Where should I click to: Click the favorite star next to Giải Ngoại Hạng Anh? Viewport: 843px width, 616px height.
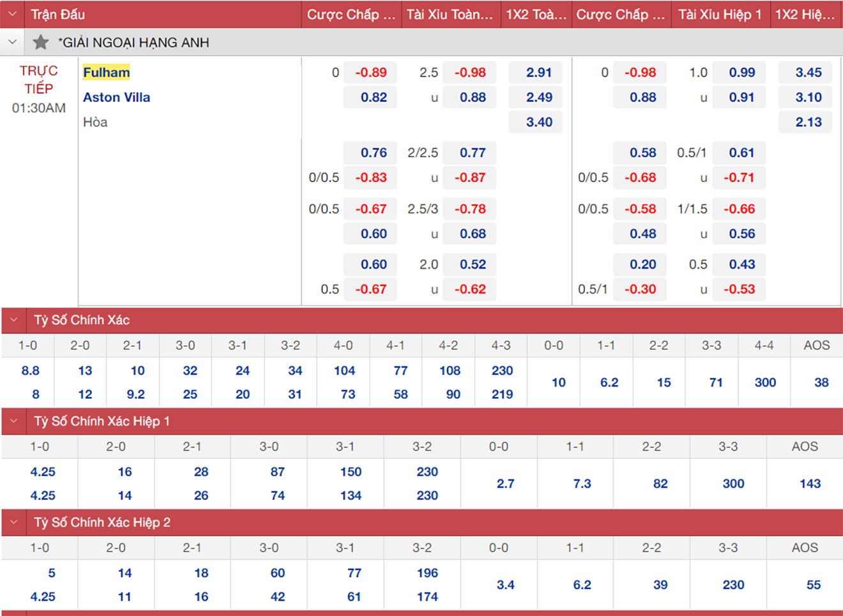(41, 43)
